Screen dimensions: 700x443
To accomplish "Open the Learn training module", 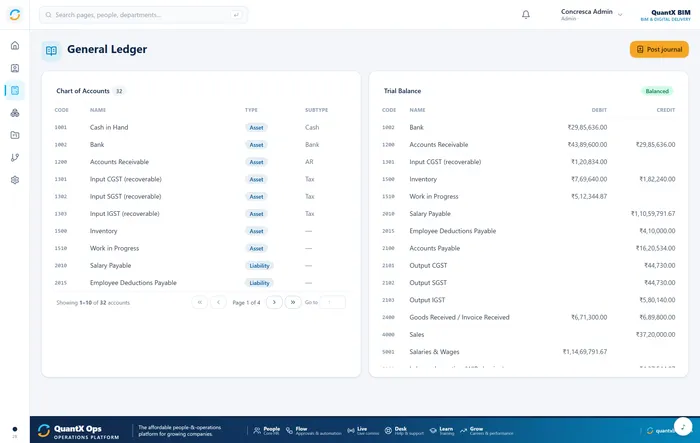I will (442, 430).
